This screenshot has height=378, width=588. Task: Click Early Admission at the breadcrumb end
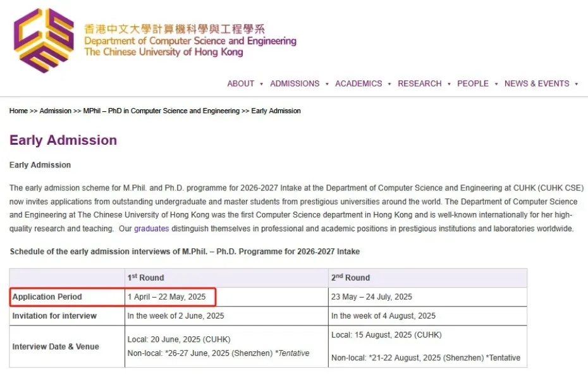pyautogui.click(x=276, y=111)
